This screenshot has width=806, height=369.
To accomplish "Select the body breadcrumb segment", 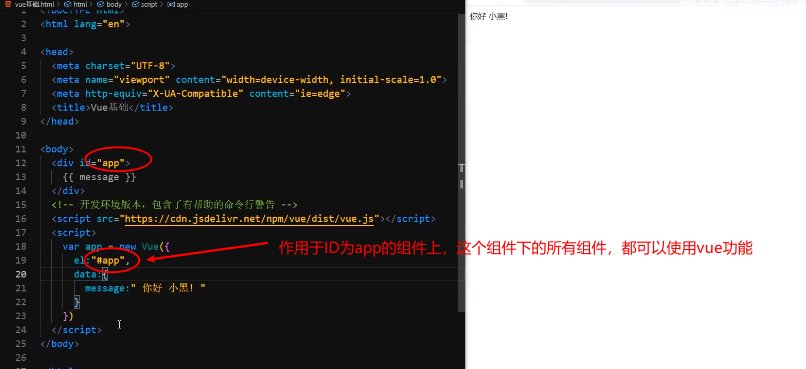I will point(109,4).
